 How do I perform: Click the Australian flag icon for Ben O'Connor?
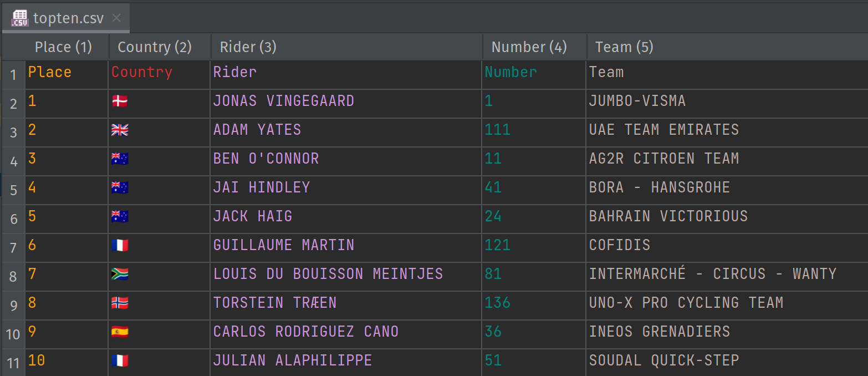[x=120, y=159]
